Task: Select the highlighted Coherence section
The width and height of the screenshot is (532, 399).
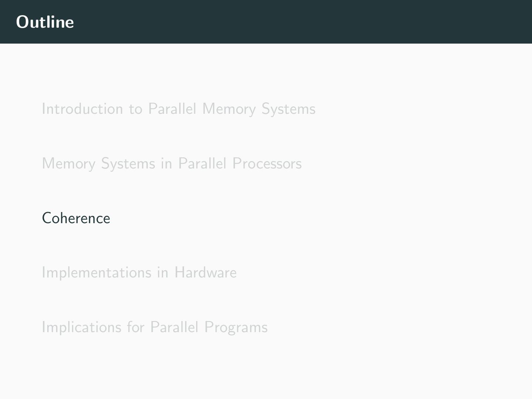Action: pyautogui.click(x=76, y=218)
